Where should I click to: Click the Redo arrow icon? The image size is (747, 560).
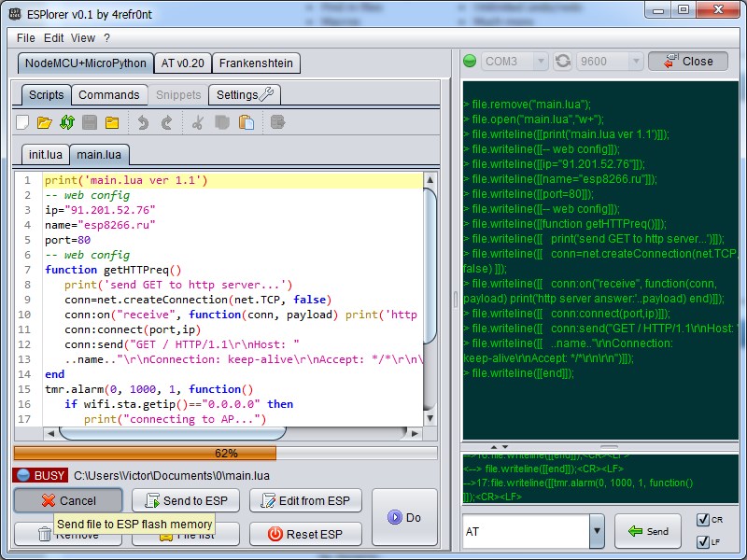[166, 122]
